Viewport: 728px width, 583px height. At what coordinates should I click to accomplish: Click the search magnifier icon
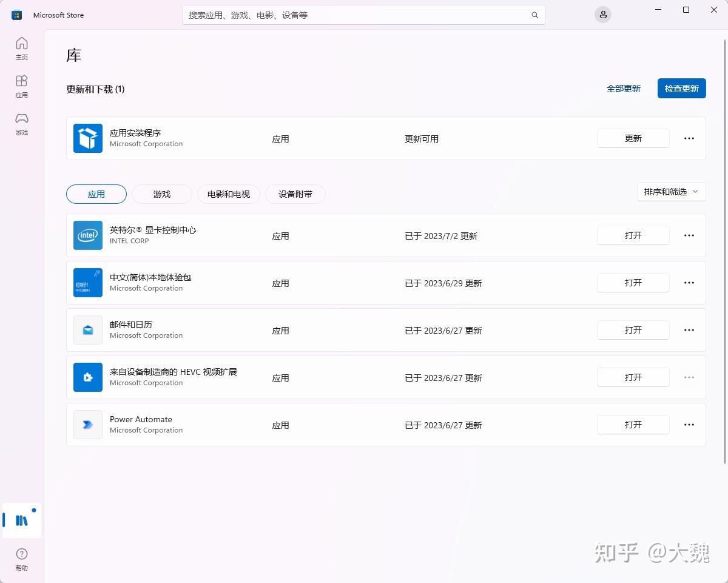pos(535,15)
